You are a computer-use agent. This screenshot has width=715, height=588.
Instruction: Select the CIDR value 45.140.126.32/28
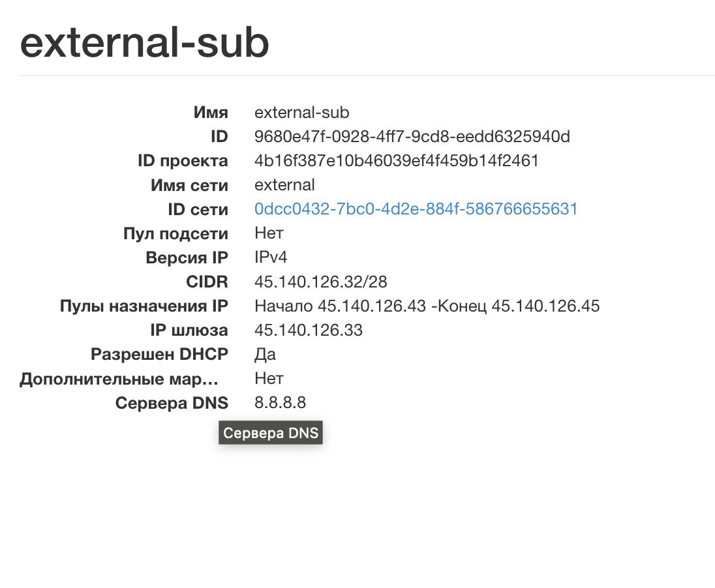pyautogui.click(x=320, y=282)
